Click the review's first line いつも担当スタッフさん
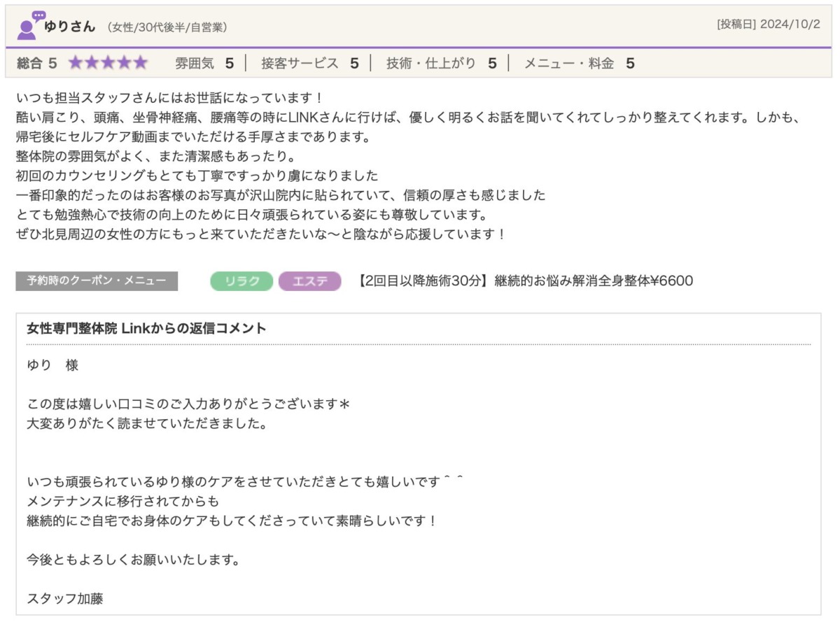This screenshot has width=840, height=629. pyautogui.click(x=168, y=97)
